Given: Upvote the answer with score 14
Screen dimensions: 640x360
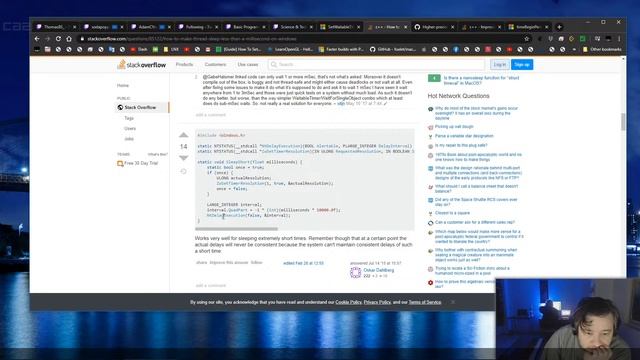Looking at the screenshot, I should (184, 135).
